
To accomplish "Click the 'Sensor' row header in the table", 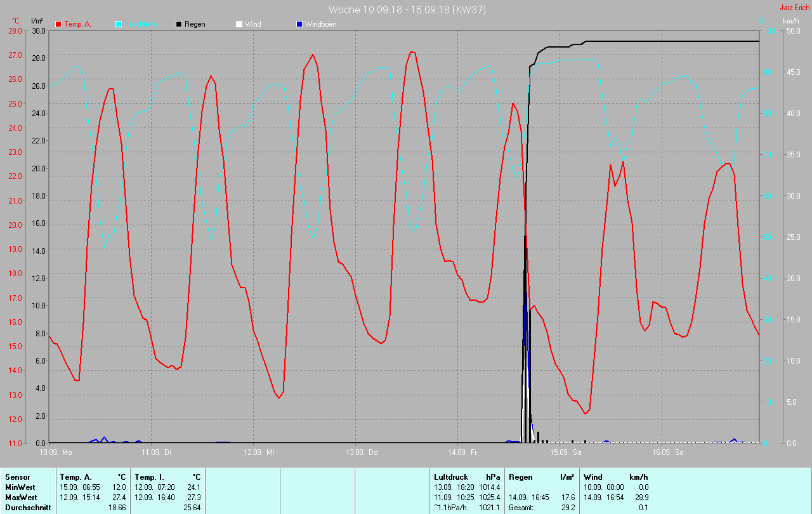I will [18, 477].
